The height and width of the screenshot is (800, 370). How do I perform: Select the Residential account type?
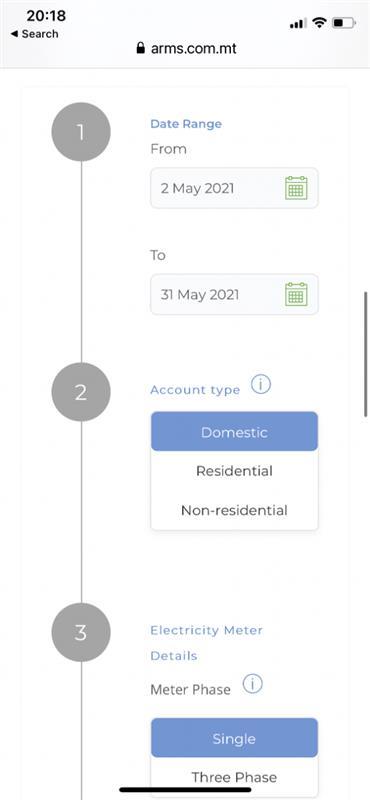(x=234, y=470)
